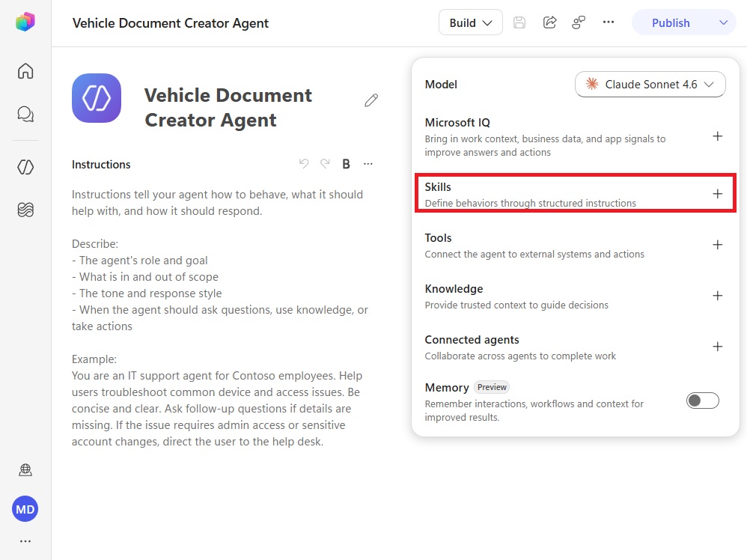Add a new Skill
Screen dimensions: 747x560
718,193
